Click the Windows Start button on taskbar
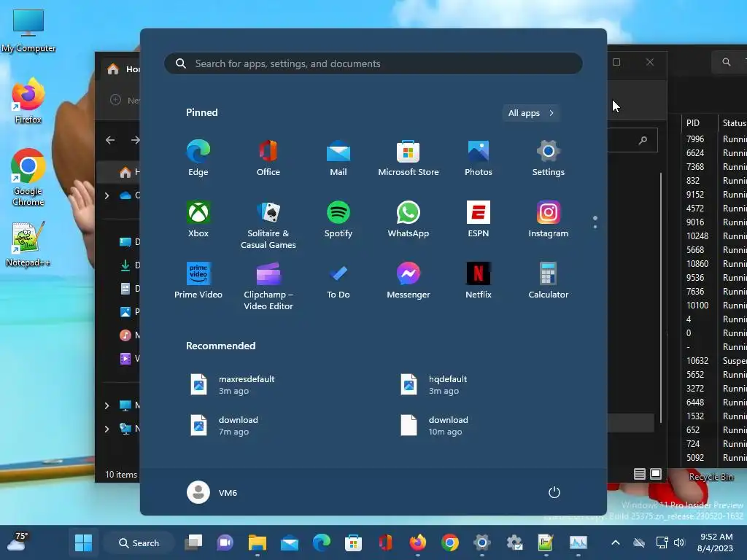 pos(83,542)
